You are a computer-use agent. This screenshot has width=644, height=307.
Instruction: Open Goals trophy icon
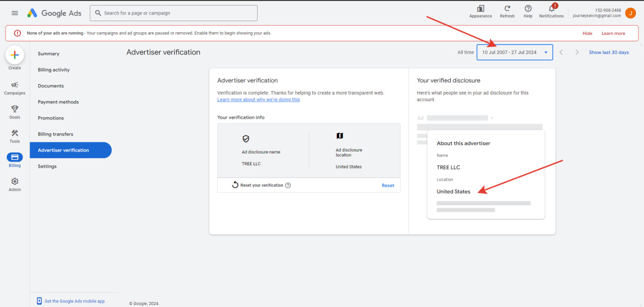15,108
